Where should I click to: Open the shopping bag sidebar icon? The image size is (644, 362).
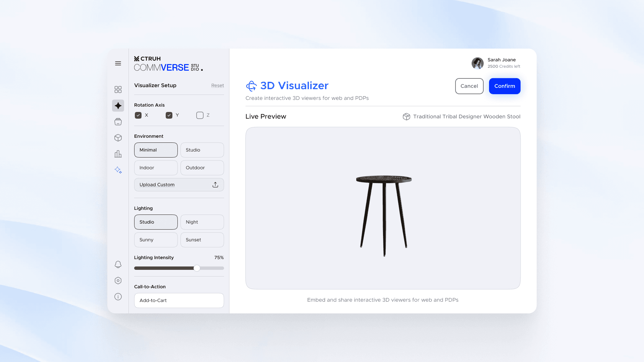point(118,122)
